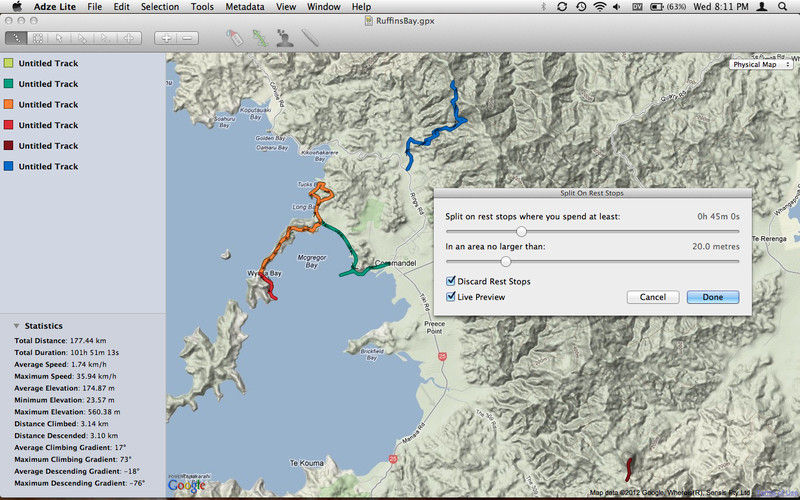Zoom in with the plus button

(x=166, y=38)
